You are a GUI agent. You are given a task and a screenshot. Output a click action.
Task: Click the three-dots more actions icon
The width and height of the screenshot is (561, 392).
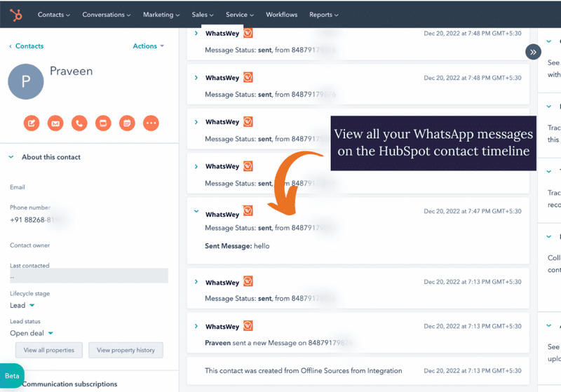point(151,123)
